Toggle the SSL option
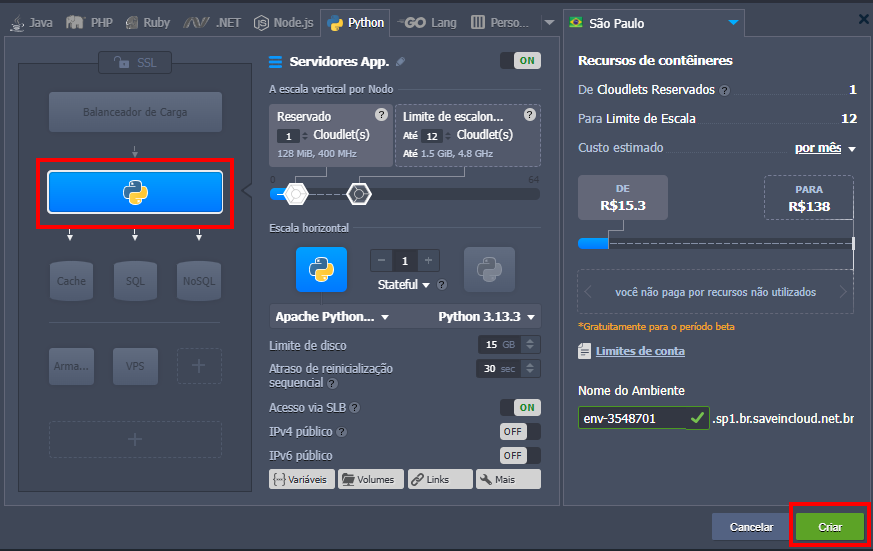 tap(135, 62)
